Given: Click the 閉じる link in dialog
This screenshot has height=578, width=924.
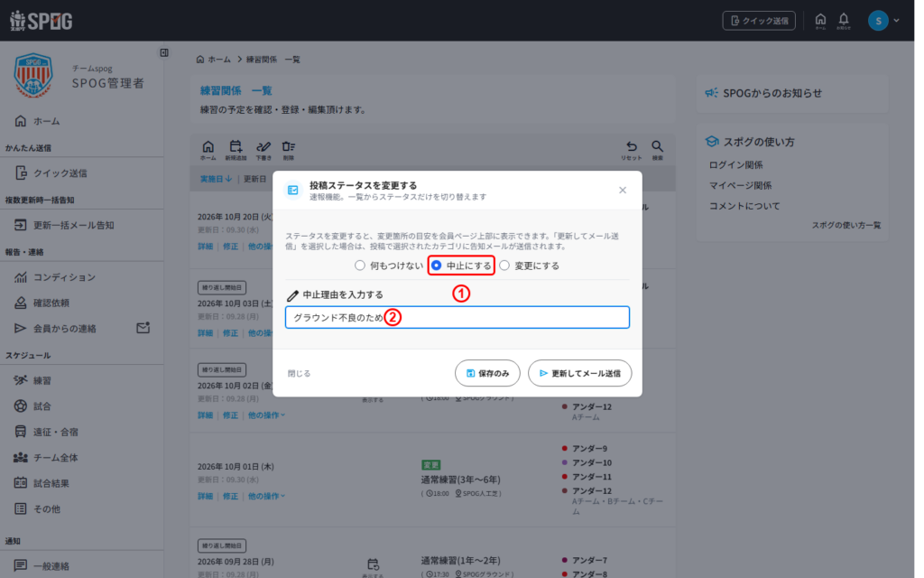Looking at the screenshot, I should click(300, 373).
